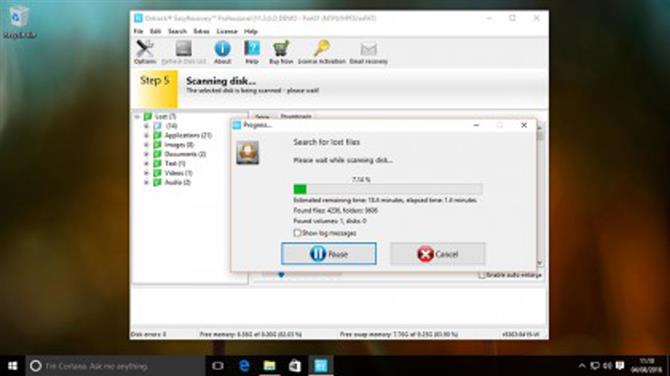
Task: Toggle the checkbox beside Audio (2)
Action: click(157, 182)
